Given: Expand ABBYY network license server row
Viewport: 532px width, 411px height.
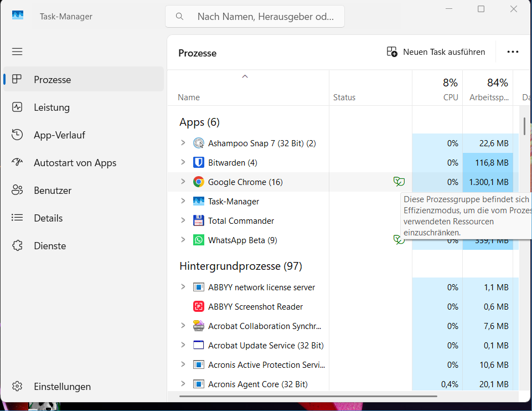Looking at the screenshot, I should point(183,287).
